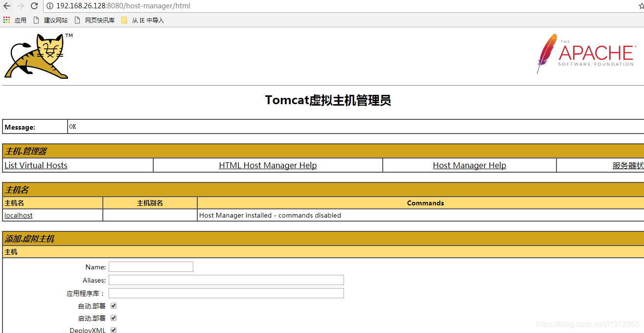Click the Message OK status text
The width and height of the screenshot is (644, 333).
pyautogui.click(x=72, y=127)
